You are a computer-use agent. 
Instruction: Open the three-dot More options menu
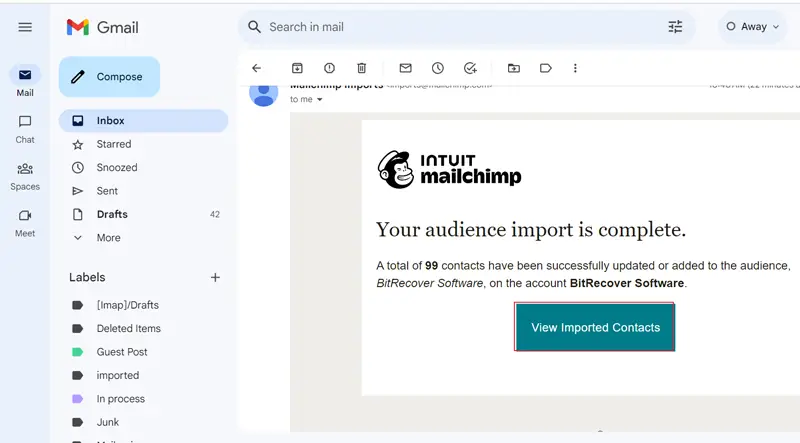tap(575, 68)
